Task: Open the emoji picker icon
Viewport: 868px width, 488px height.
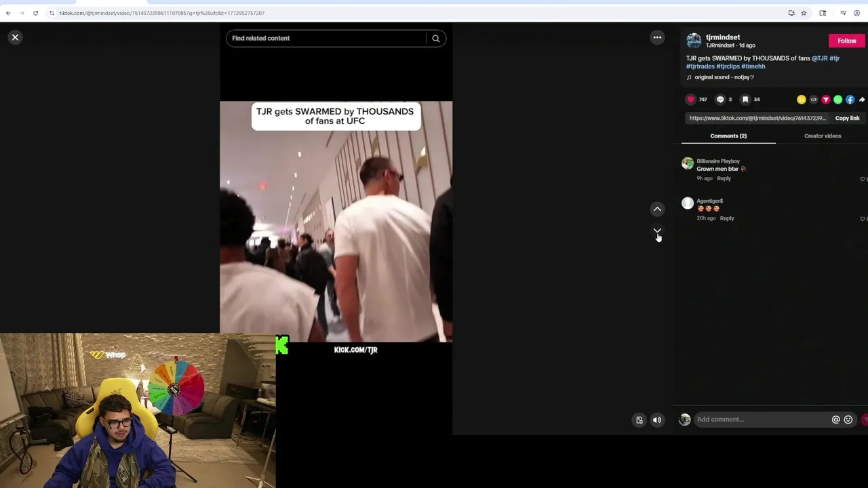Action: 848,420
